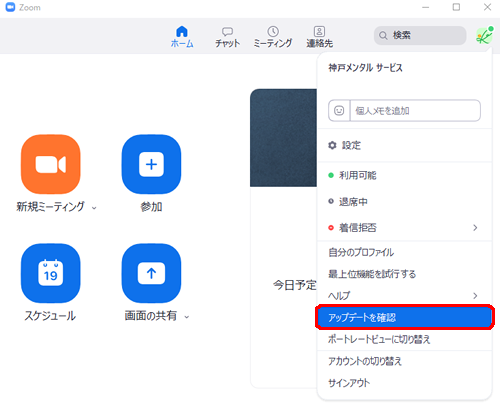Select Check for Updates (アップデートを確認)

pyautogui.click(x=404, y=317)
